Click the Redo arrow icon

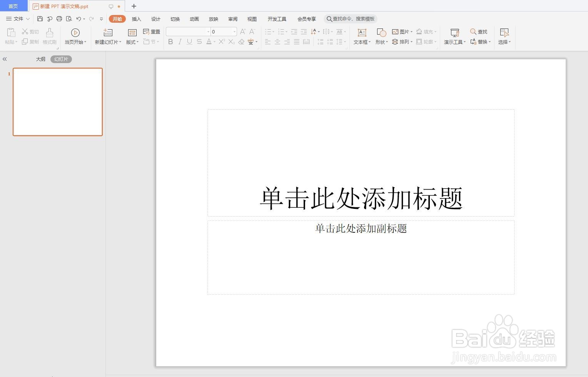point(91,19)
